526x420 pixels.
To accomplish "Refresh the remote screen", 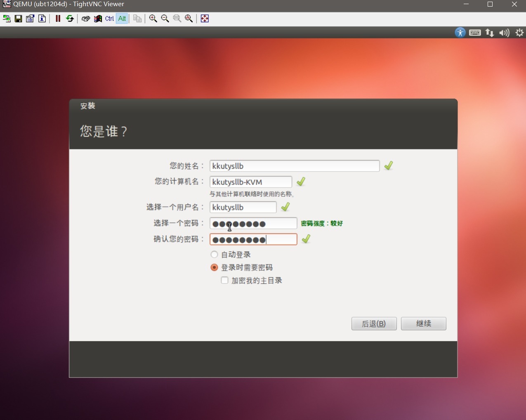I will click(70, 19).
